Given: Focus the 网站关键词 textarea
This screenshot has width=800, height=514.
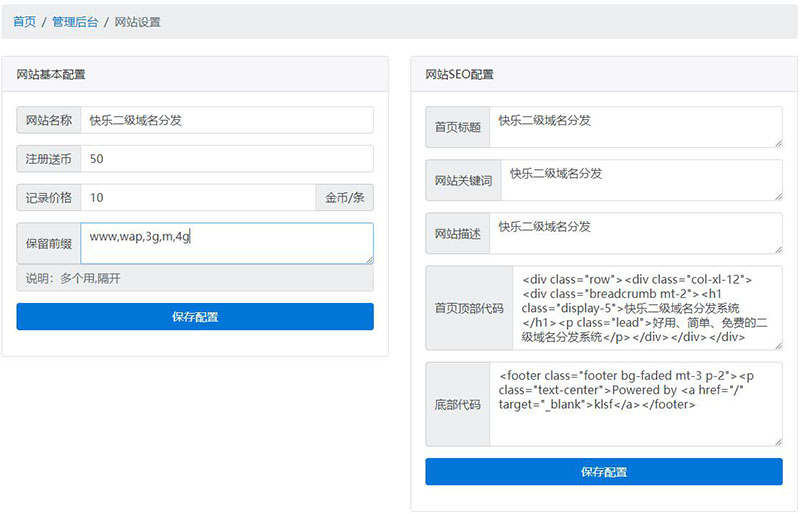Looking at the screenshot, I should 640,180.
